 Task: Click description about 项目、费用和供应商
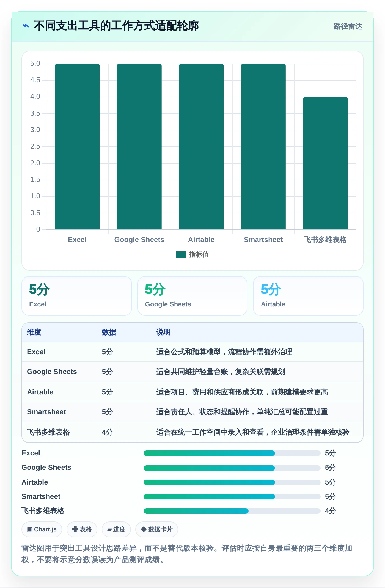[242, 392]
